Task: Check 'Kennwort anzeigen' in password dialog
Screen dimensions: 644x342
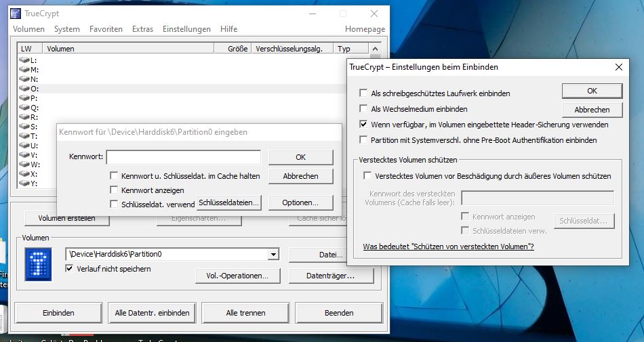Action: pos(114,190)
